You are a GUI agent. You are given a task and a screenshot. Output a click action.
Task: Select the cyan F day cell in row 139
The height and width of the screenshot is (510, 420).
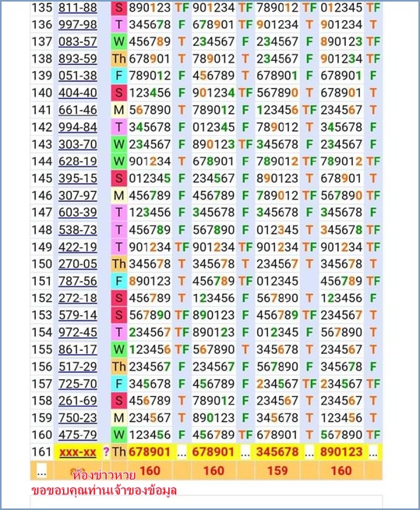pyautogui.click(x=119, y=76)
